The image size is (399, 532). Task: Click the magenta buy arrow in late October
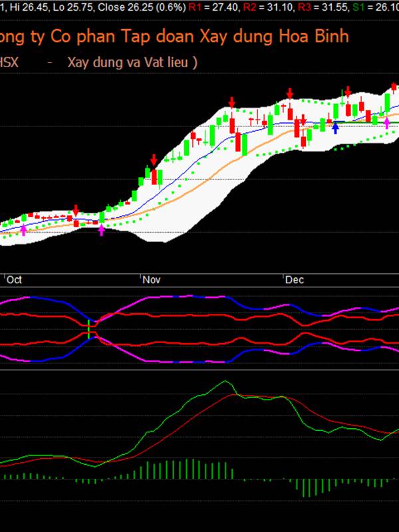click(102, 230)
